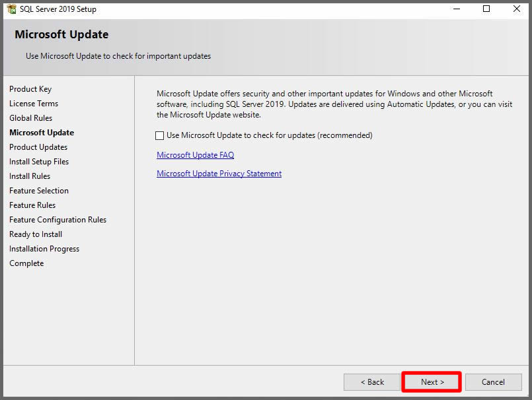This screenshot has width=532, height=400.
Task: Select Feature Configuration Rules step
Action: [57, 220]
